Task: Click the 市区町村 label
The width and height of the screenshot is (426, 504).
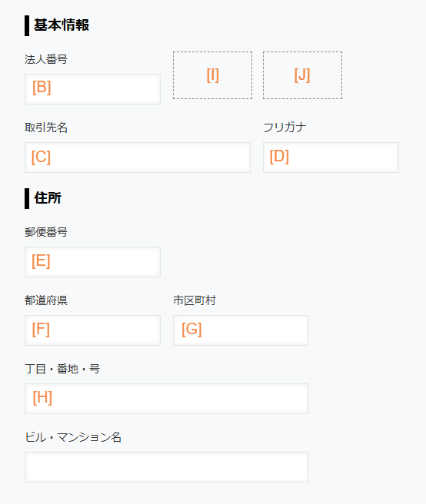Action: 195,300
